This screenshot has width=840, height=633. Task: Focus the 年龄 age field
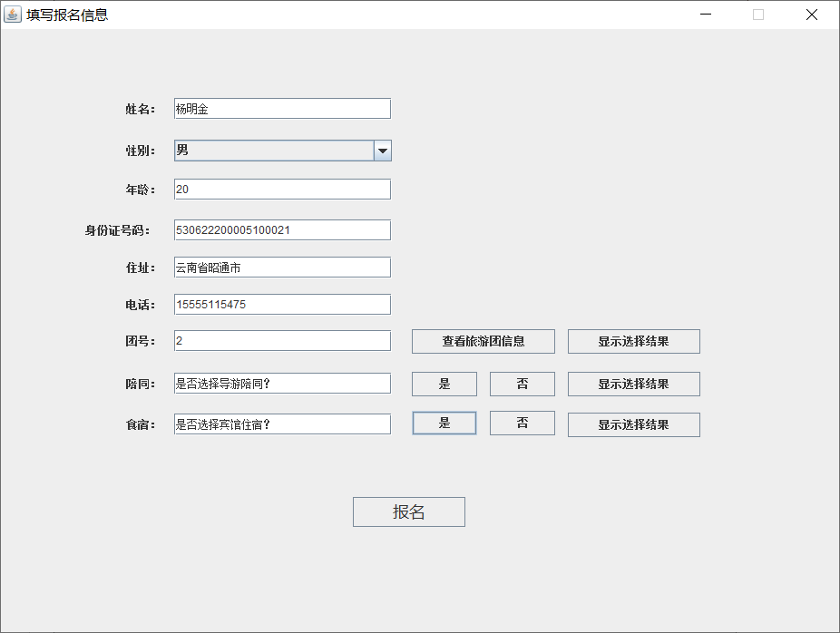click(x=282, y=189)
